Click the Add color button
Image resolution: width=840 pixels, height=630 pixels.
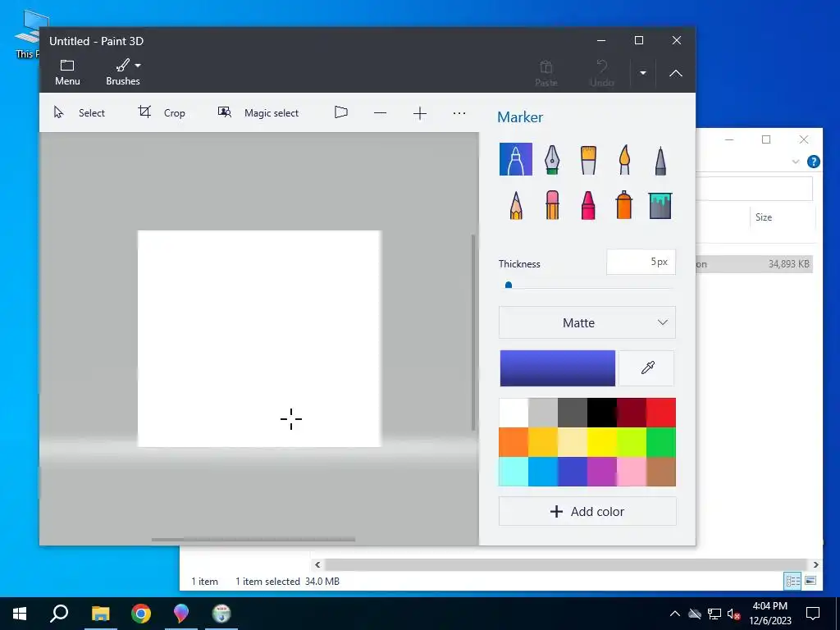click(x=587, y=512)
